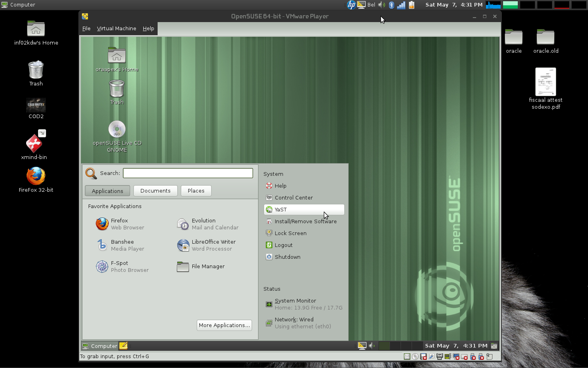Click the Bluetooth icon in the top panel
588x368 pixels.
(391, 5)
